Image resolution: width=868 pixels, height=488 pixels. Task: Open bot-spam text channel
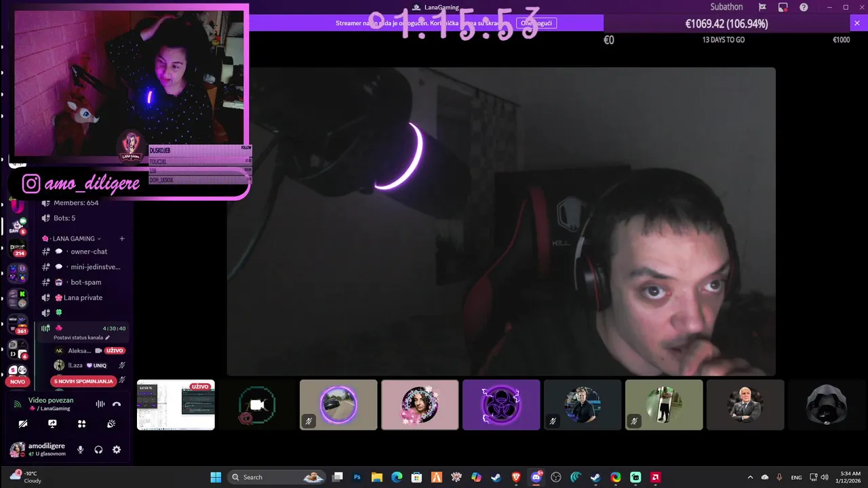(x=83, y=282)
